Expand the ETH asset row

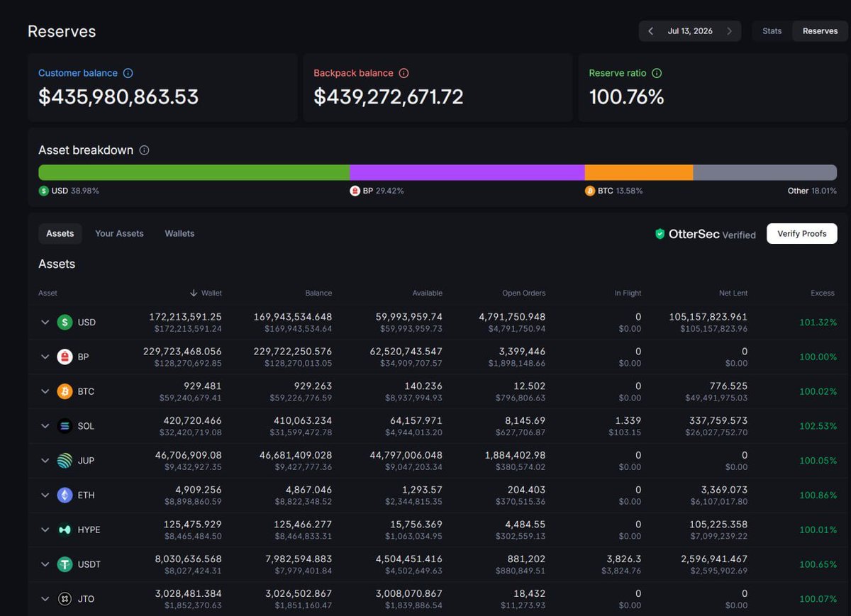coord(45,495)
